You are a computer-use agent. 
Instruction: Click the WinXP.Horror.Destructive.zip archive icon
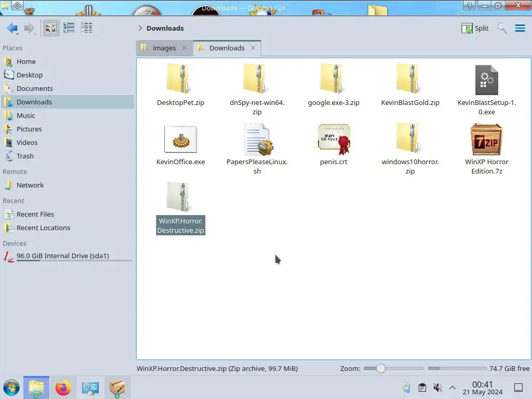(x=179, y=197)
